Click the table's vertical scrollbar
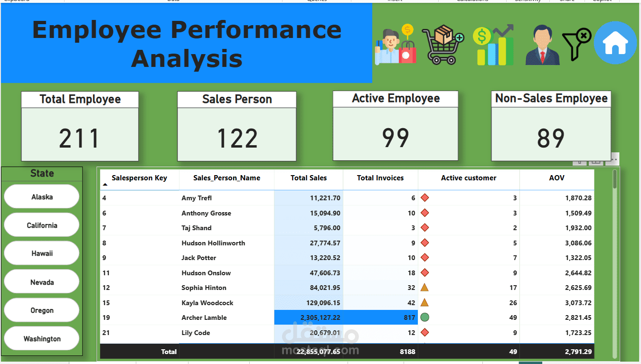 click(x=615, y=263)
